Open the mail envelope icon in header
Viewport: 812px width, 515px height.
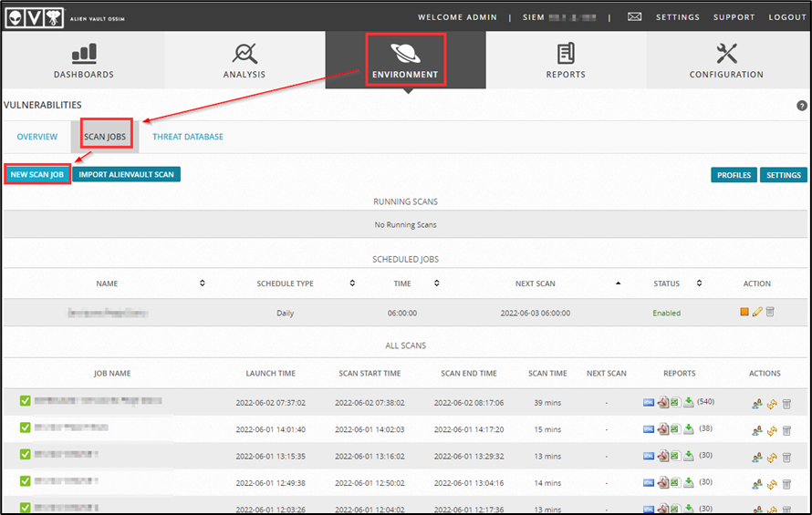pos(635,17)
